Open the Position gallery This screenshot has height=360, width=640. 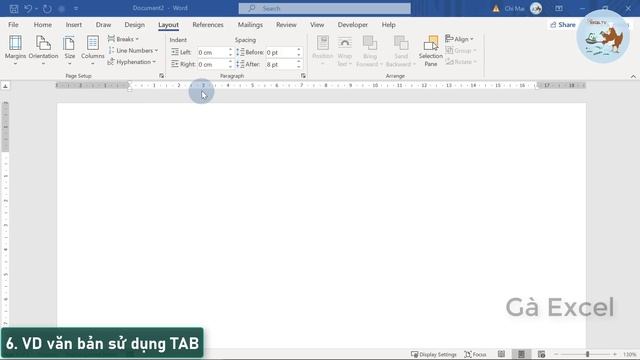pos(322,51)
